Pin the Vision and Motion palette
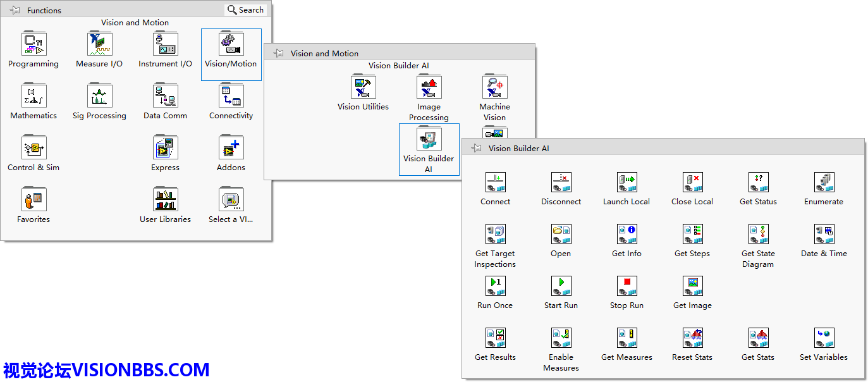This screenshot has width=868, height=382. 278,53
